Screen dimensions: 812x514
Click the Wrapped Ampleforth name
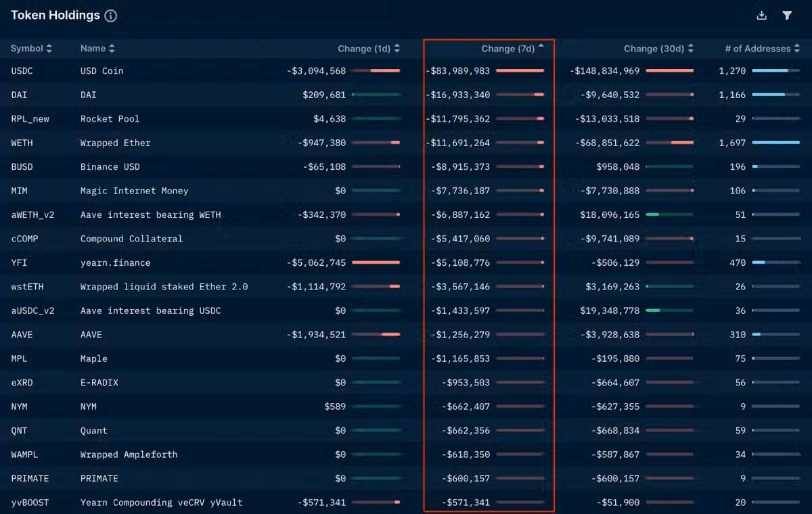[x=129, y=454]
